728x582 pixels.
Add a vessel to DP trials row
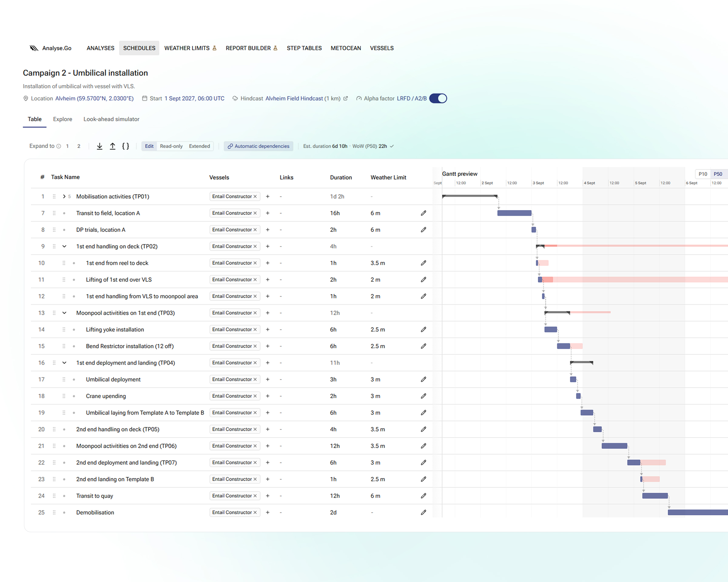point(268,230)
